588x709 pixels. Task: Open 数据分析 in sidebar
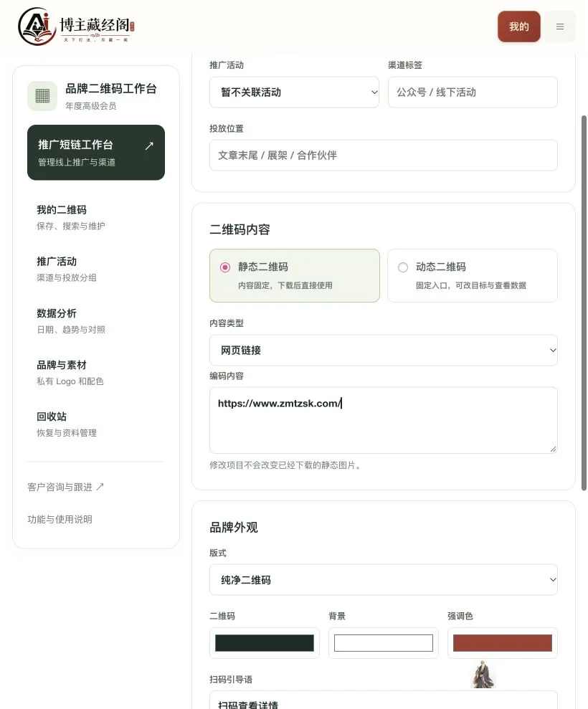point(96,320)
